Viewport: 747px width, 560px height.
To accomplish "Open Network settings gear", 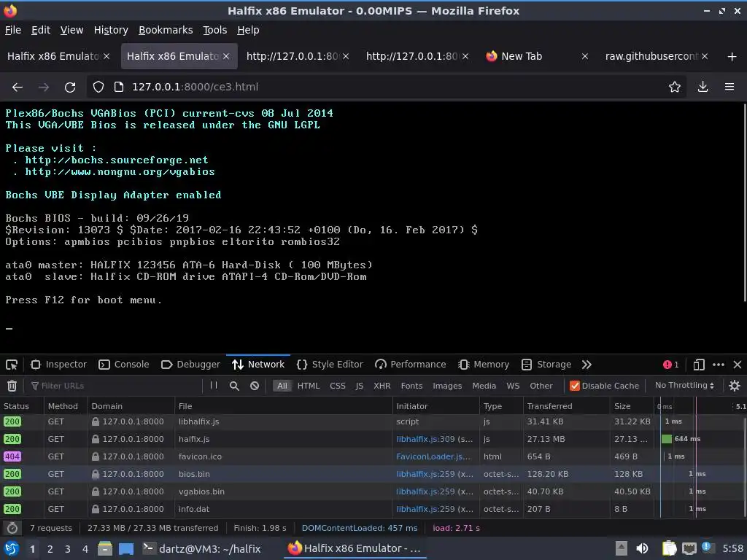I will pyautogui.click(x=735, y=386).
